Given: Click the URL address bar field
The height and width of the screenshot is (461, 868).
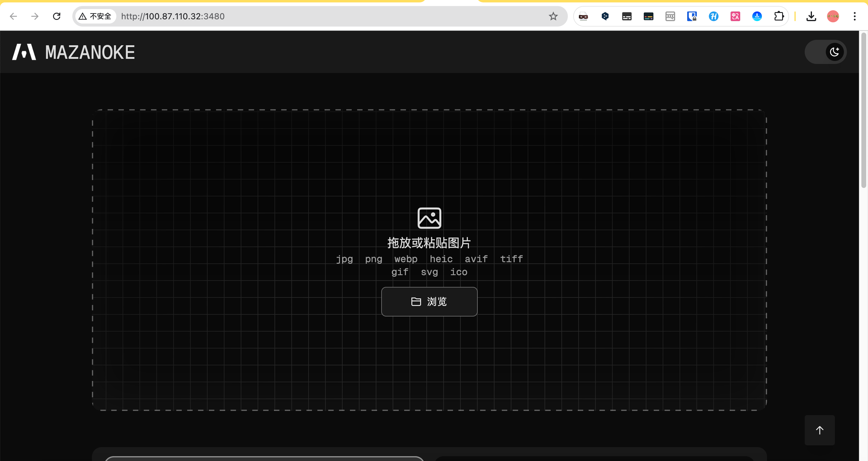Looking at the screenshot, I should click(303, 16).
